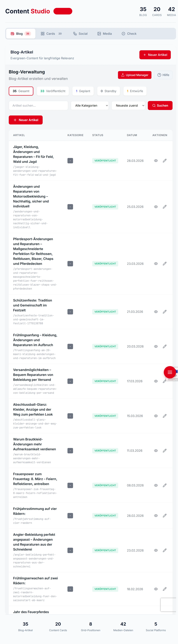Open the Alle Kategorien dropdown
Viewport: 178px width, 644px height.
(90, 105)
